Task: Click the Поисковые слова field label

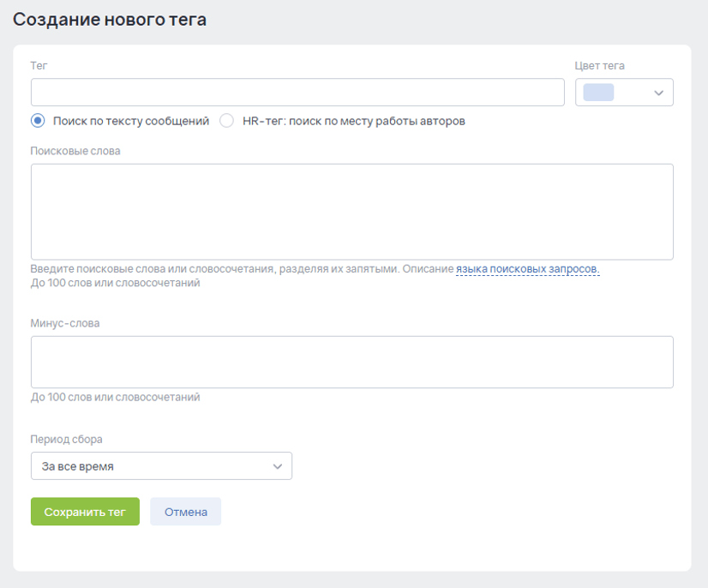Action: tap(75, 151)
